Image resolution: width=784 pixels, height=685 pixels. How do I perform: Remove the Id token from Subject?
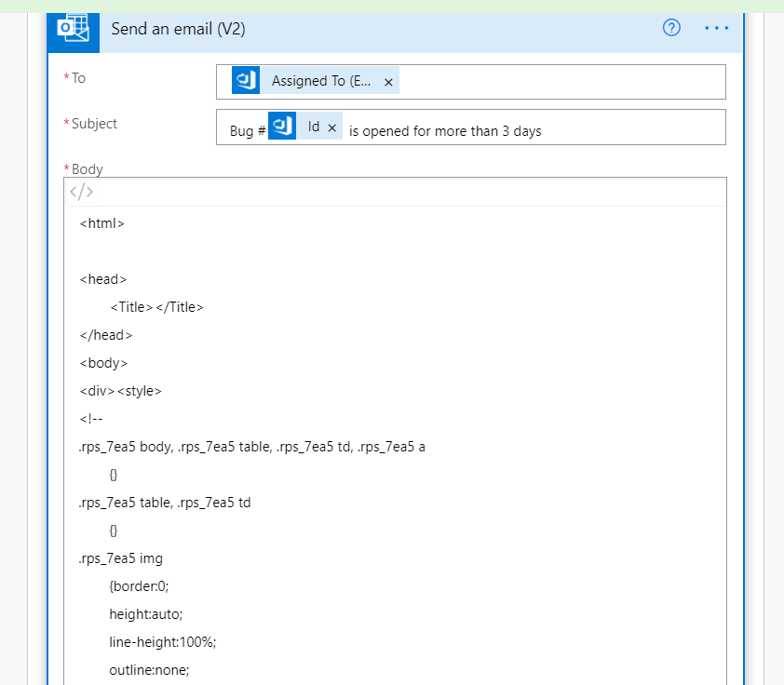(x=331, y=128)
